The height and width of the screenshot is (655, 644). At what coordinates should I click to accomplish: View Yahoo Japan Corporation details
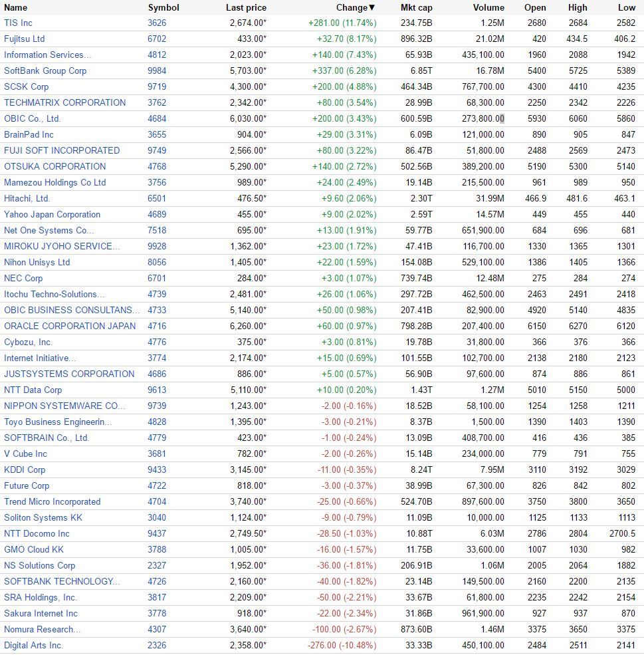pos(52,214)
